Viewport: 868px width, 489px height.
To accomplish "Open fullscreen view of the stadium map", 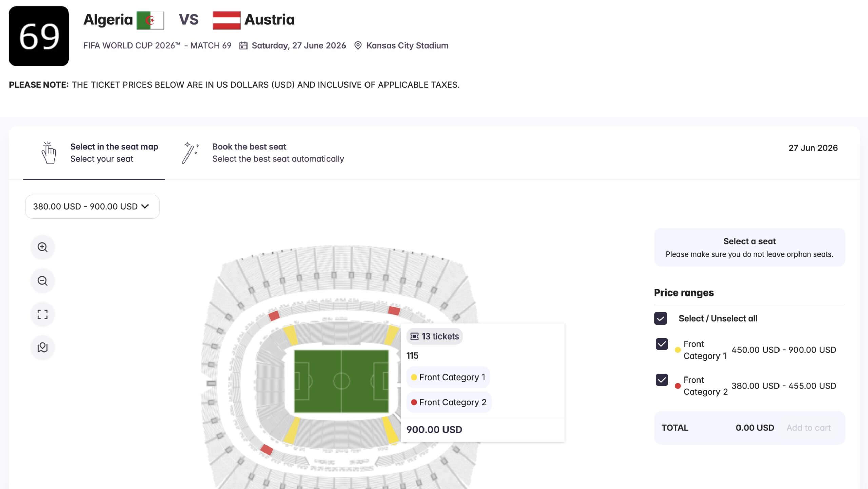I will (x=42, y=314).
